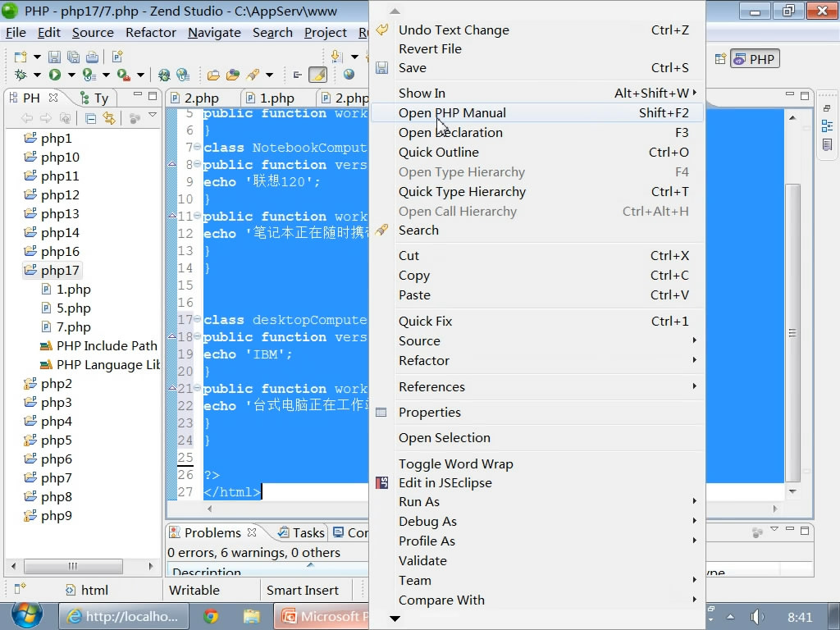Screen dimensions: 840x630
Task: Click the Print toolbar icon
Action: pos(92,57)
